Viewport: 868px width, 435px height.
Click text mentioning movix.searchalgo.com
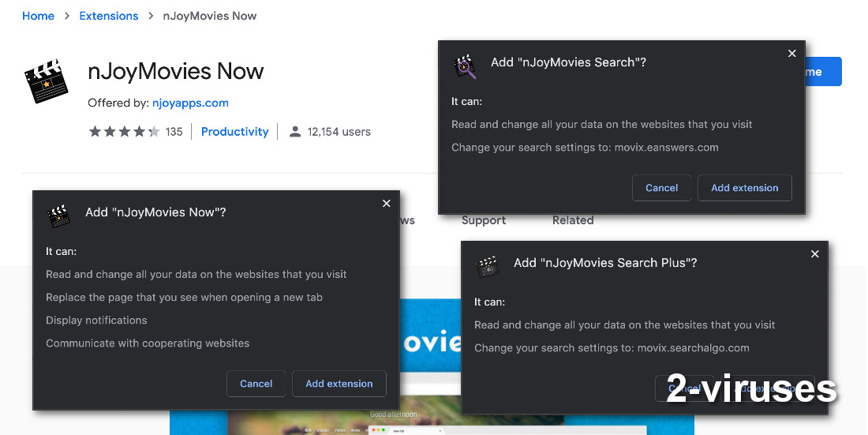click(612, 348)
